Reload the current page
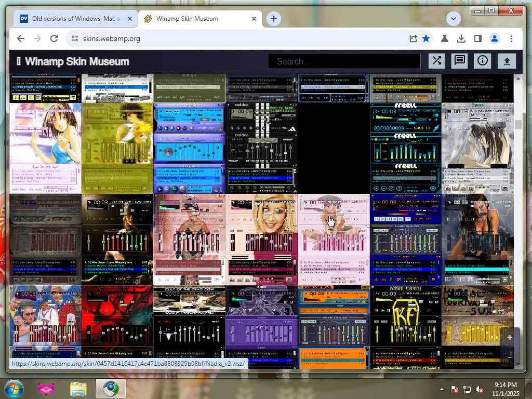 coord(54,38)
